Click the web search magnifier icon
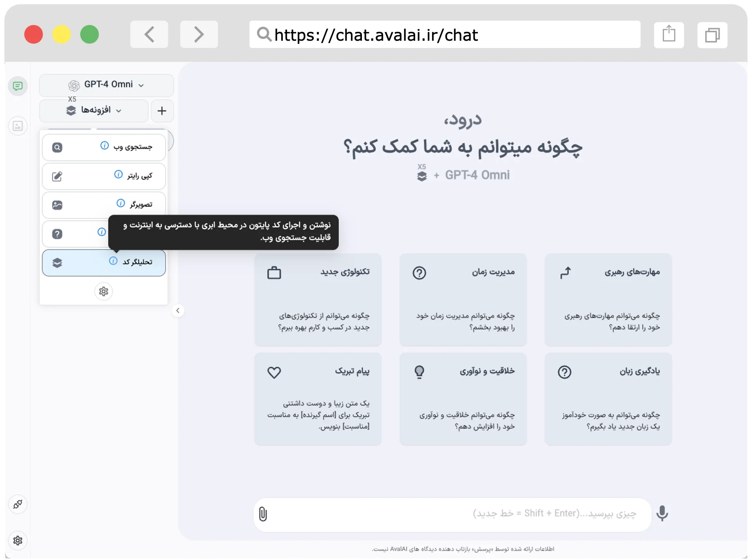The width and height of the screenshot is (752, 560). pyautogui.click(x=57, y=148)
